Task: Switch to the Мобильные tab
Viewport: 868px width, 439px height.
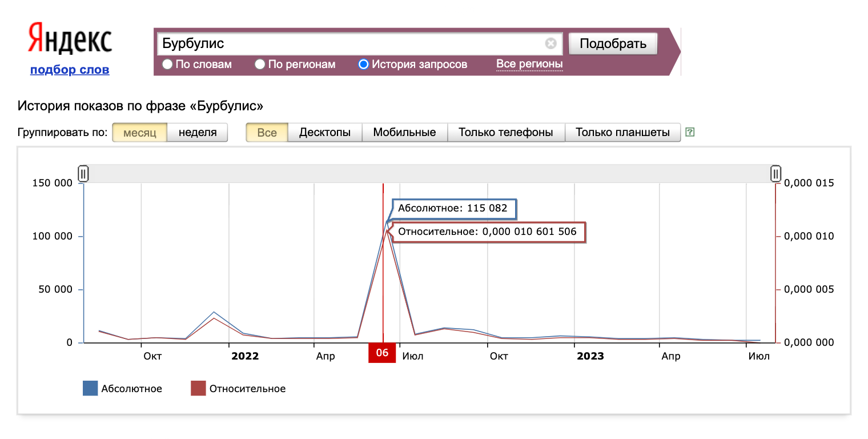Action: click(404, 133)
